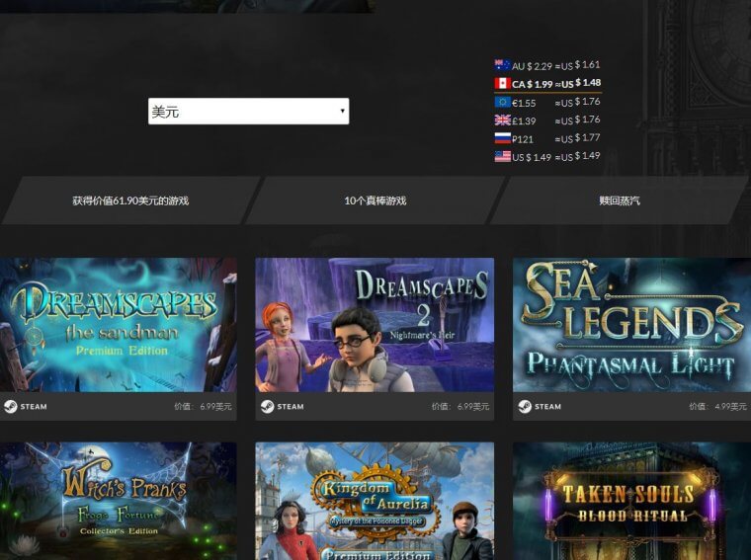Screen dimensions: 751x560
Task: Choose the UK flag £1.39 price
Action: coord(547,120)
